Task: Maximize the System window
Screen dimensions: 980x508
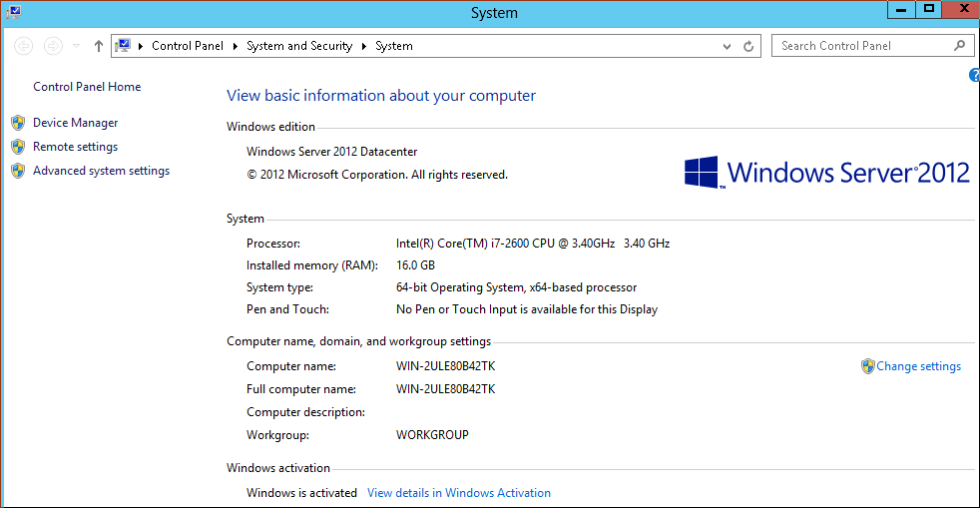Action: pos(929,9)
